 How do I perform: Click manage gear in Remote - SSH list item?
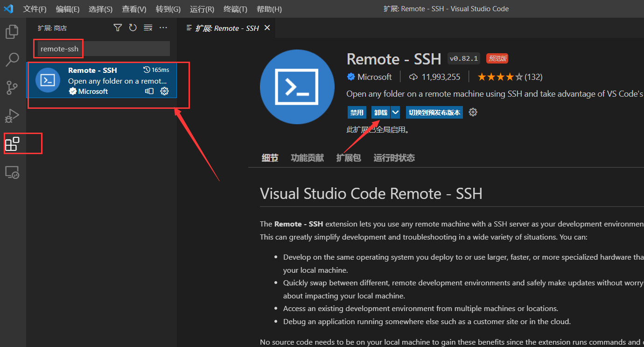coord(164,91)
